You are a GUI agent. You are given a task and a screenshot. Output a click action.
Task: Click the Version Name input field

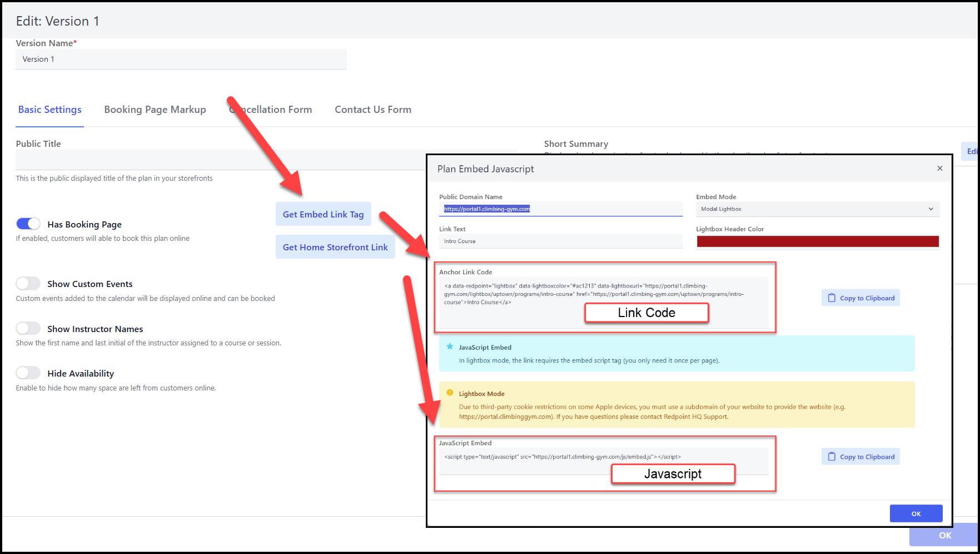[x=181, y=59]
